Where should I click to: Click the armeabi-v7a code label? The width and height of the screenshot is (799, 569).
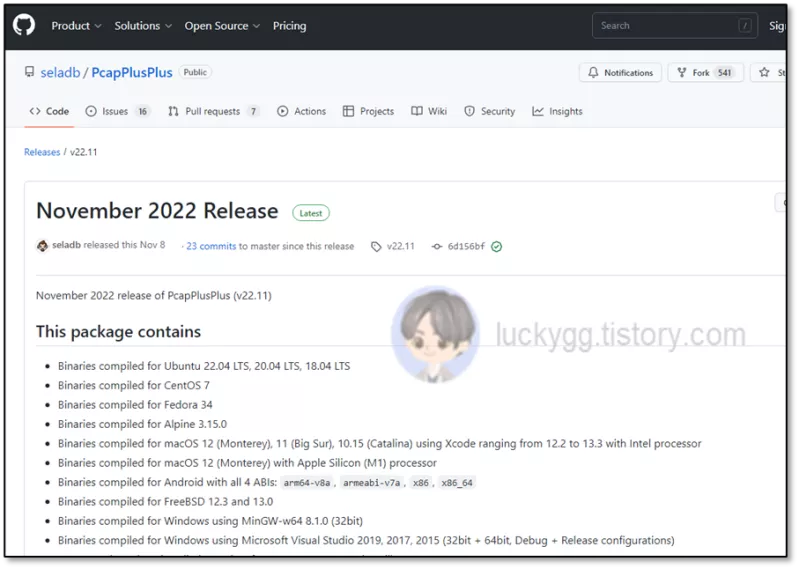(x=371, y=482)
